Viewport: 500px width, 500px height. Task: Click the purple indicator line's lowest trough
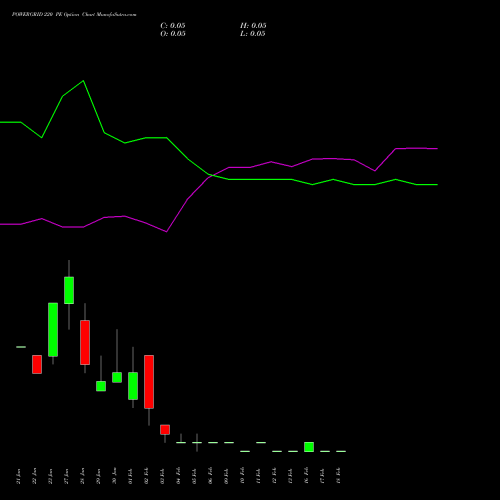[166, 232]
